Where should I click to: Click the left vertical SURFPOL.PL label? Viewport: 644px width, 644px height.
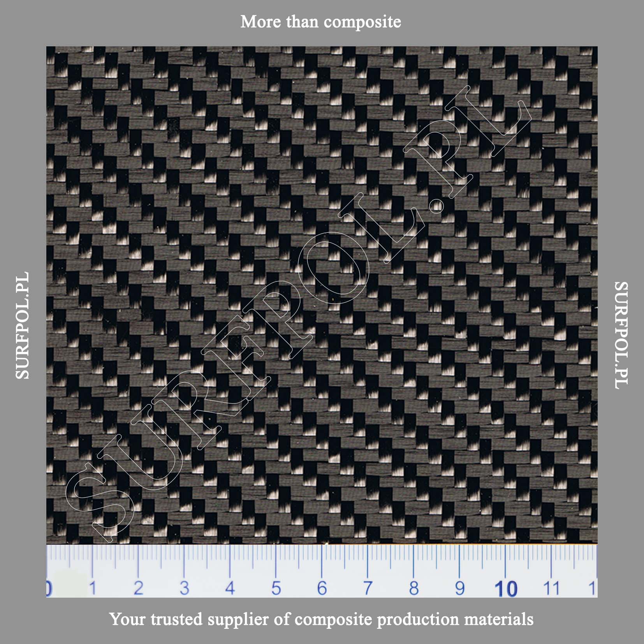point(22,325)
